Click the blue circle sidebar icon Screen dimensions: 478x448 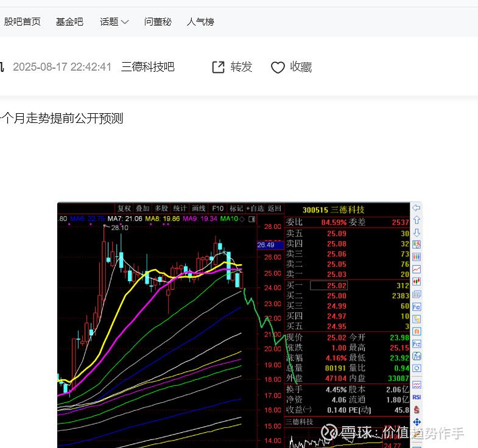(416, 368)
